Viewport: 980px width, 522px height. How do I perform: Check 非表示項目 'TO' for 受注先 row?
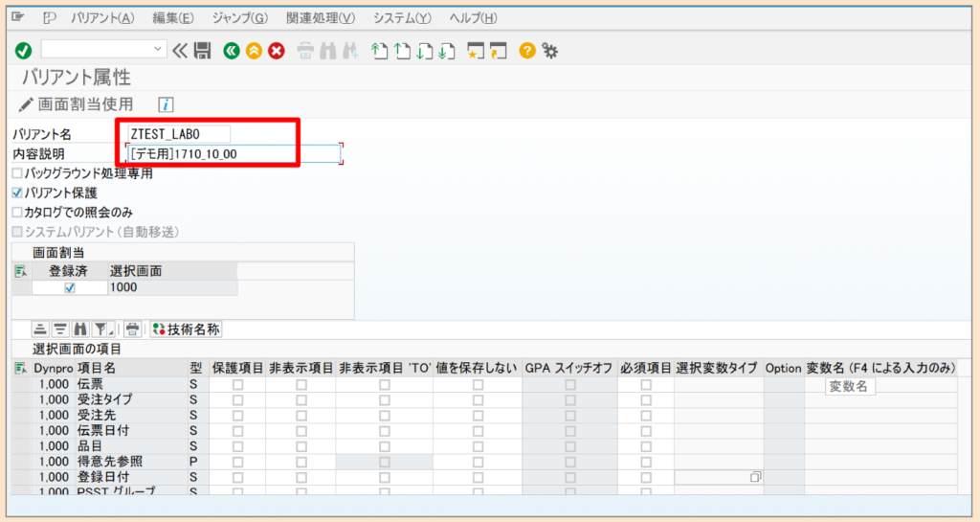pos(385,416)
